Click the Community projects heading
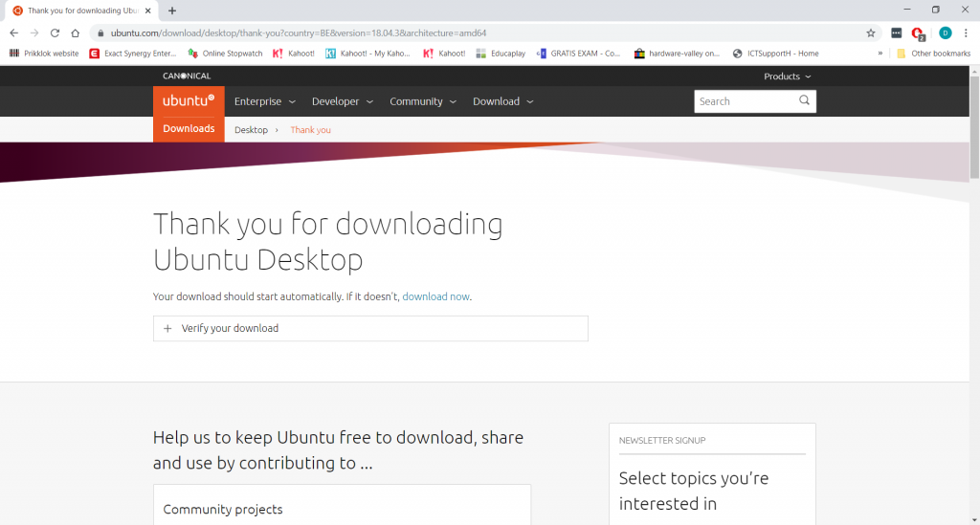The width and height of the screenshot is (980, 525). pyautogui.click(x=222, y=510)
